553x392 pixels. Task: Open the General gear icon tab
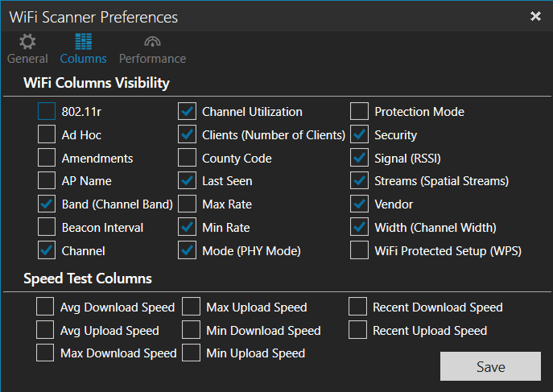[x=27, y=42]
